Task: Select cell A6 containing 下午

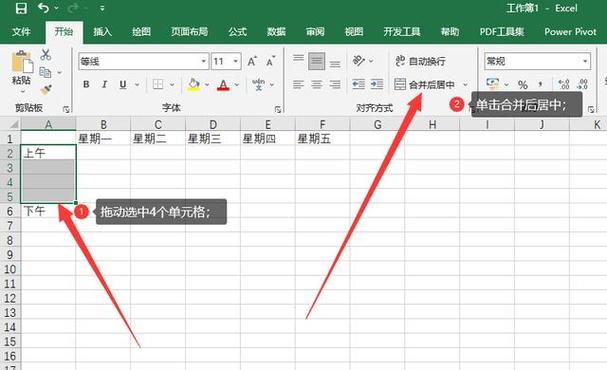Action: tap(48, 211)
